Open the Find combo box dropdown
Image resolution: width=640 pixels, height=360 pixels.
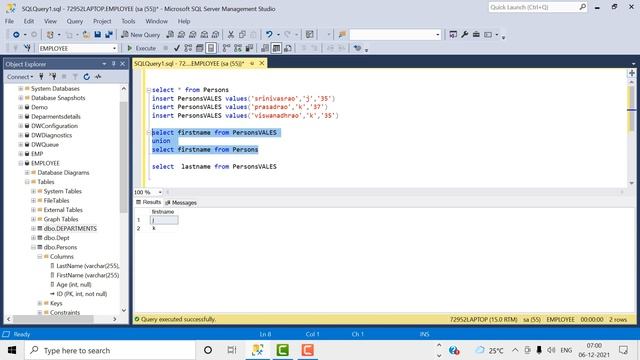pos(437,35)
